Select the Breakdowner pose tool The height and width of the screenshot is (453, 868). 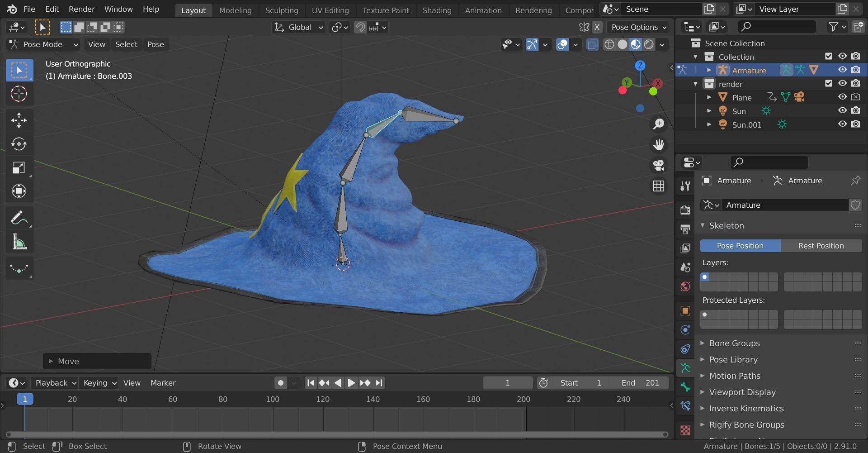click(x=19, y=268)
